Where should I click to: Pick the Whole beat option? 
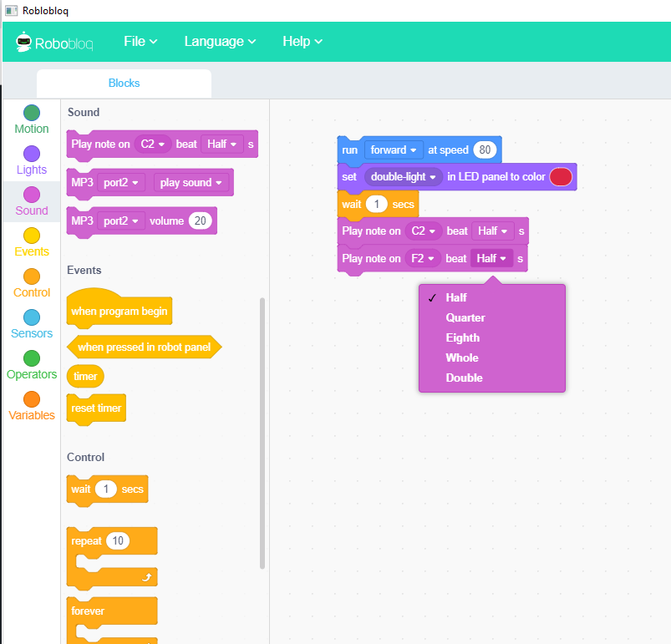pyautogui.click(x=462, y=357)
